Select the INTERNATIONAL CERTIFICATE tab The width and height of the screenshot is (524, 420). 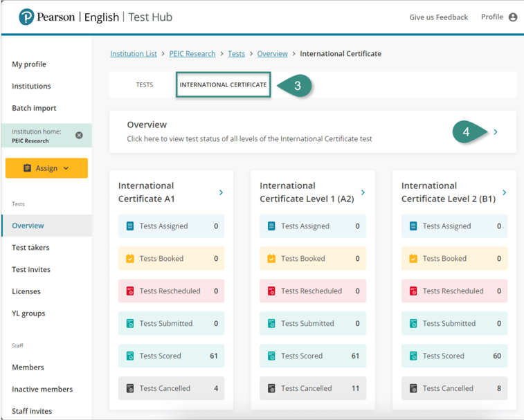click(223, 85)
